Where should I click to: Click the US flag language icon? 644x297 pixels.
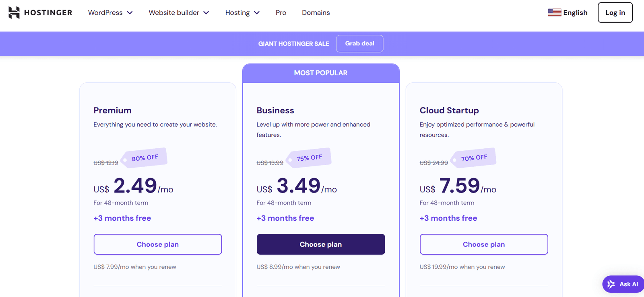pos(555,12)
